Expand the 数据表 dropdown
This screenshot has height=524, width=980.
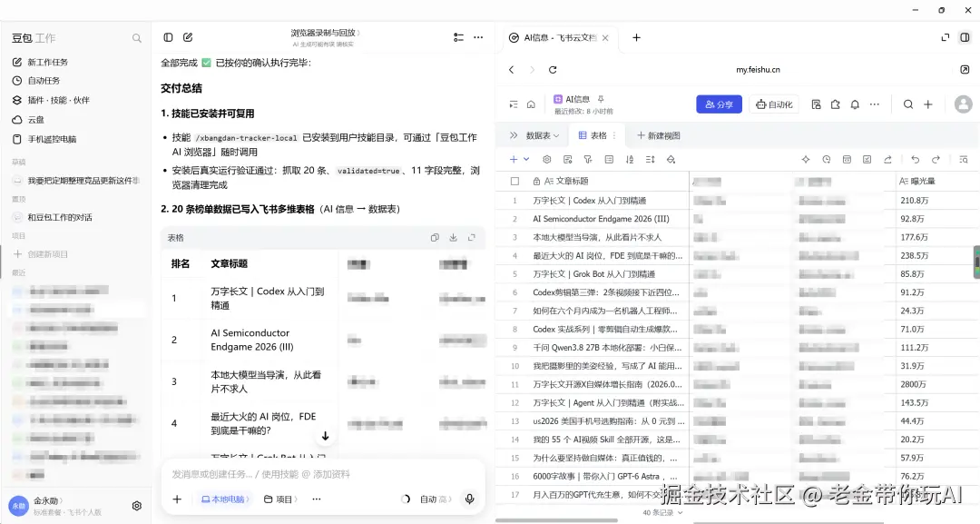point(542,135)
